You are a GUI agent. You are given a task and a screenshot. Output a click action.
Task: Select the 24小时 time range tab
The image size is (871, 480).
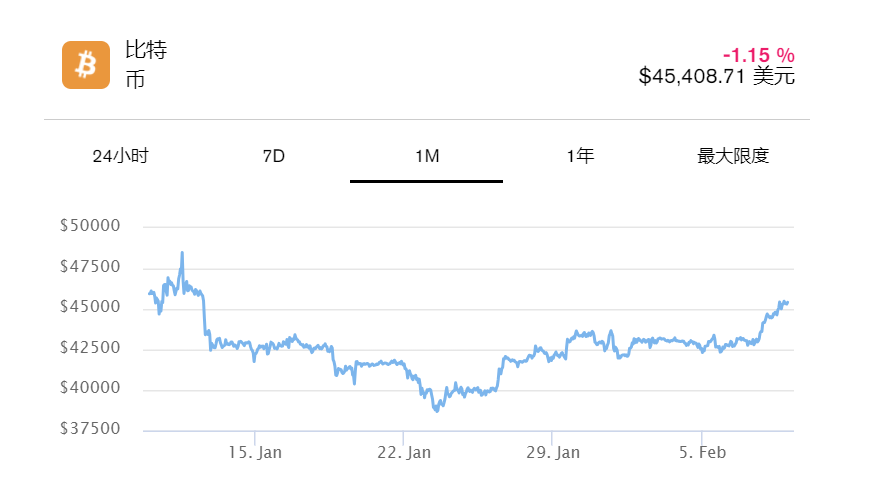point(120,156)
